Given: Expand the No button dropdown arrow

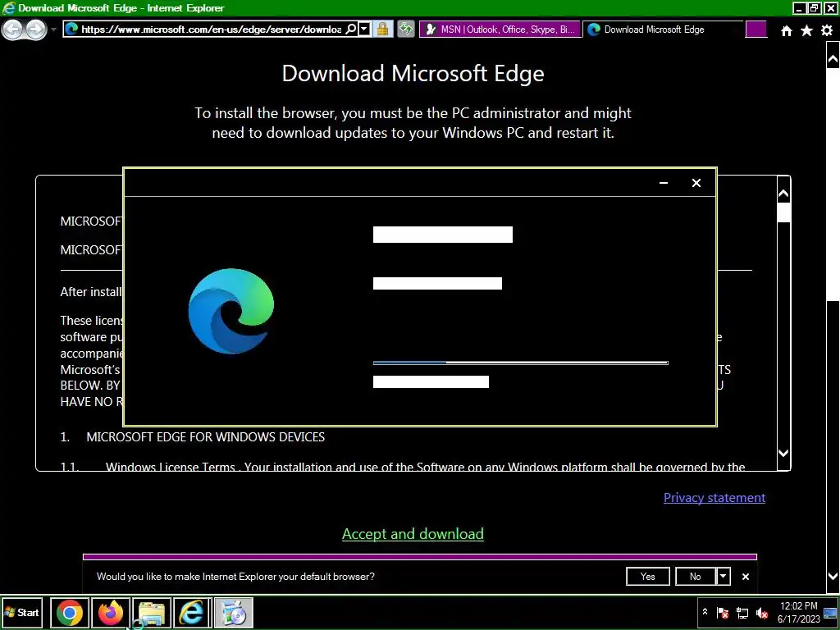Looking at the screenshot, I should point(723,577).
